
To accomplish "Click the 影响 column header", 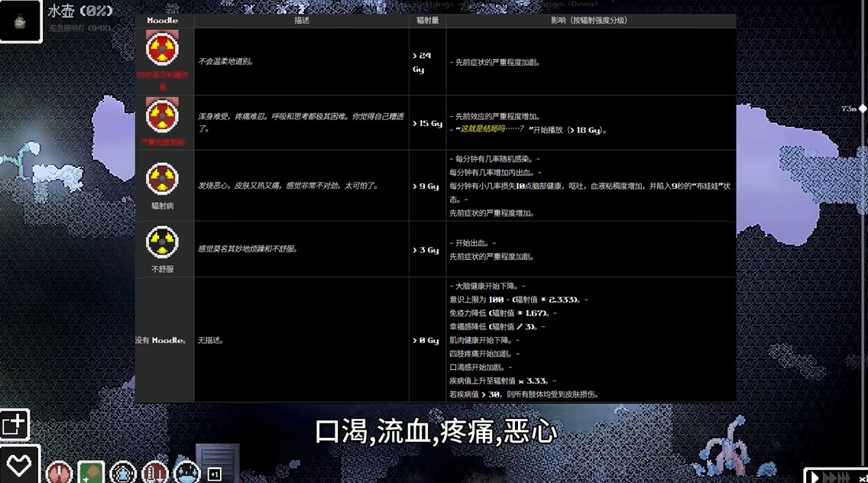I will [x=589, y=21].
